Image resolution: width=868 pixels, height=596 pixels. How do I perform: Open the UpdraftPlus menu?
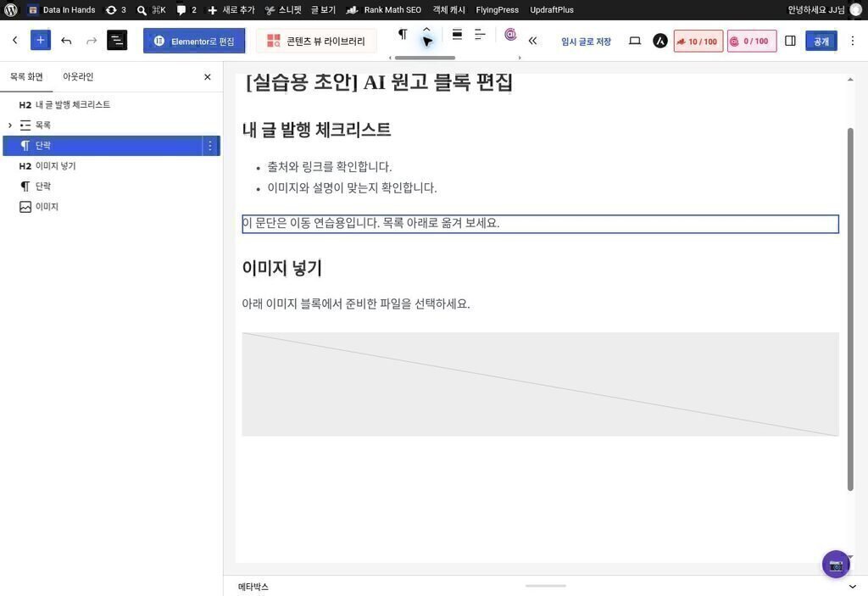(551, 10)
